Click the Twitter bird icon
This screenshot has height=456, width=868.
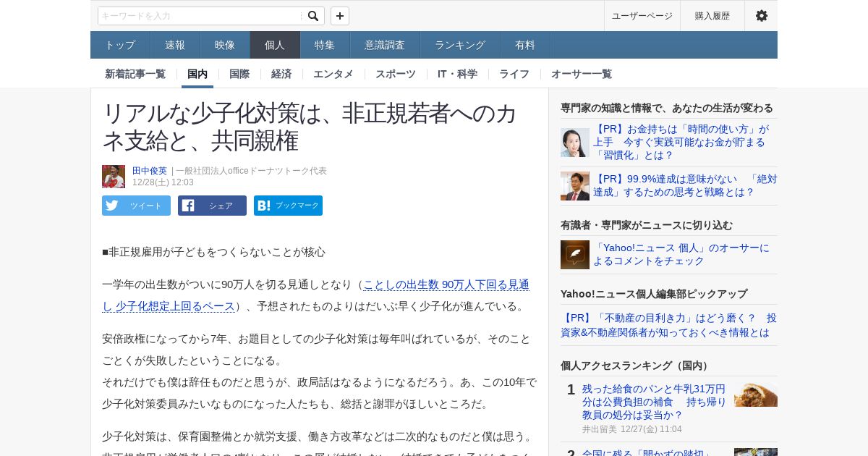point(112,206)
